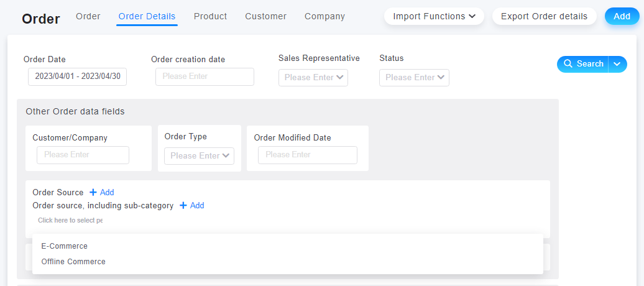
Task: Open the Status dropdown
Action: [414, 78]
